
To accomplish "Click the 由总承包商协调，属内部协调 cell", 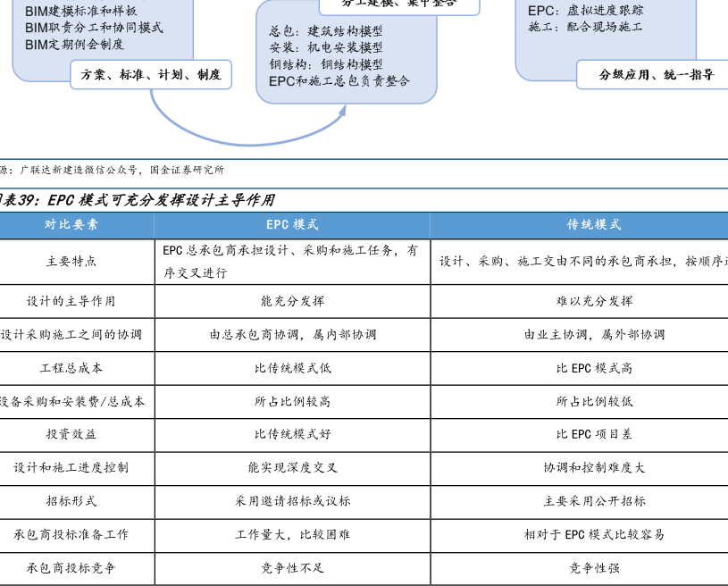I will [x=292, y=335].
